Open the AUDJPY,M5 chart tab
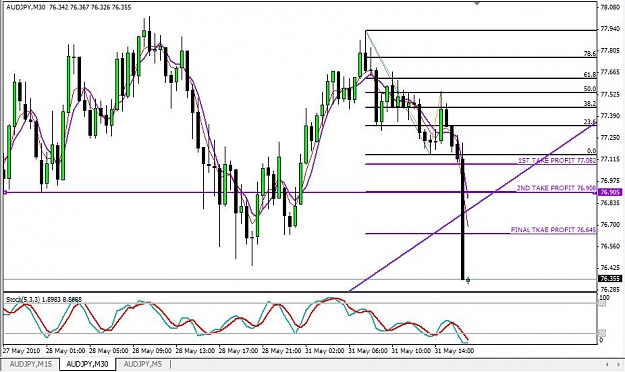This screenshot has height=372, width=625. coord(143,364)
